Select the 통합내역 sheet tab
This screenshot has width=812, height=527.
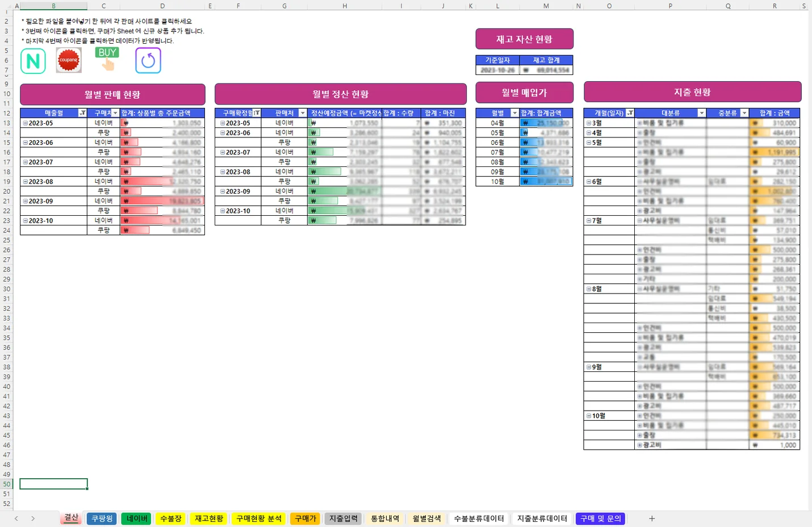pyautogui.click(x=385, y=518)
